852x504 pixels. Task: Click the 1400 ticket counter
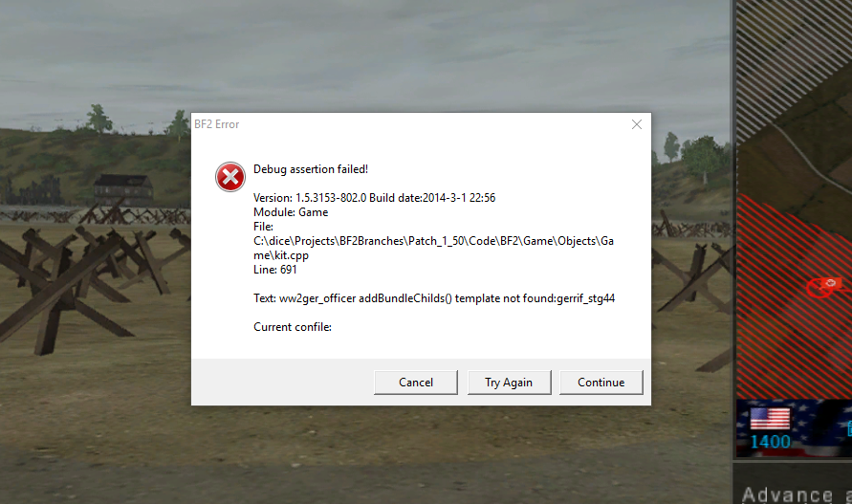tap(771, 442)
